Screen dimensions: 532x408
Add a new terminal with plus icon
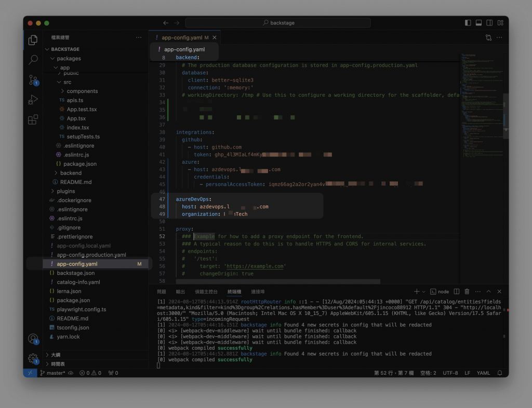(417, 292)
